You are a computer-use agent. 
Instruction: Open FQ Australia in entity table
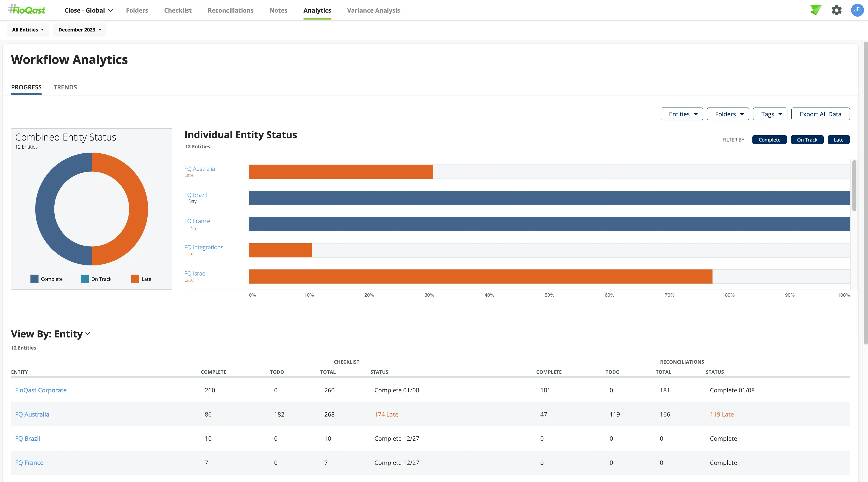[32, 414]
